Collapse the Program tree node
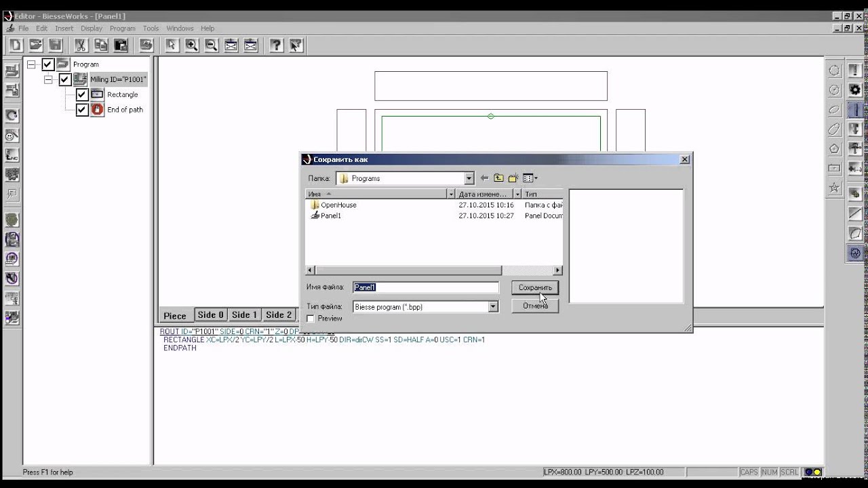Viewport: 868px width, 488px height. click(x=31, y=64)
